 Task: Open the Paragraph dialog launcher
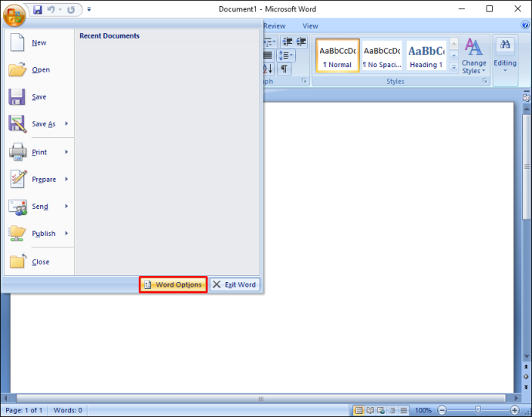[305, 81]
